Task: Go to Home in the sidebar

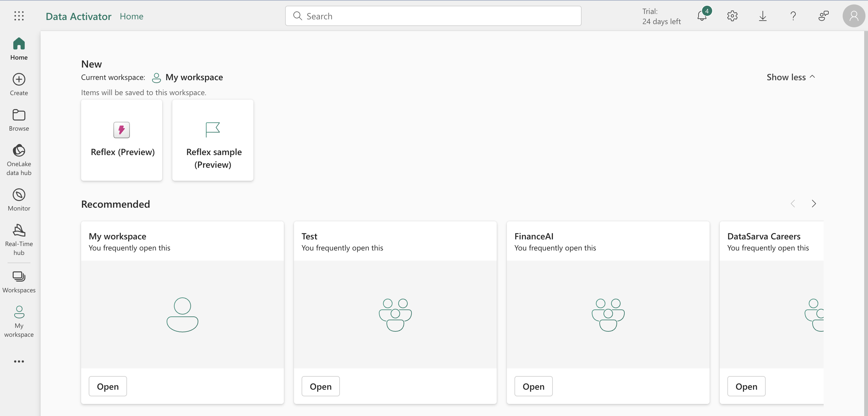Action: [19, 49]
